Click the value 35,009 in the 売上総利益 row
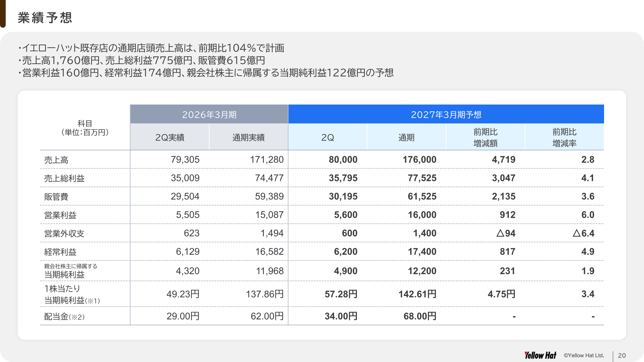This screenshot has height=362, width=644. (185, 178)
